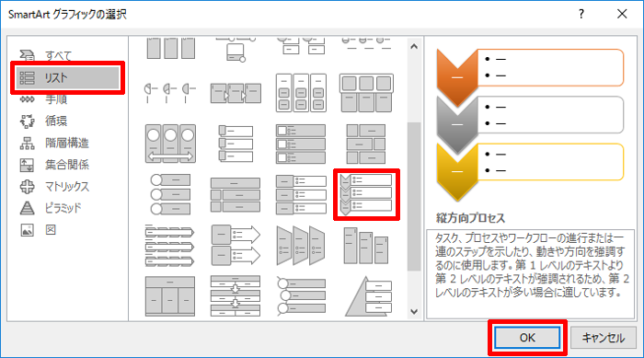This screenshot has height=358, width=644.
Task: Select the trapezoid list layout thumbnail
Action: [x=301, y=246]
